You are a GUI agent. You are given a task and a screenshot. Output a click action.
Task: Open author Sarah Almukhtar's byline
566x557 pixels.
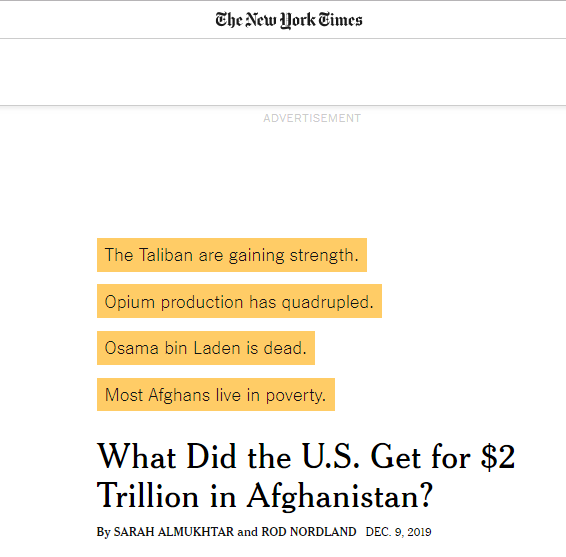click(x=174, y=532)
